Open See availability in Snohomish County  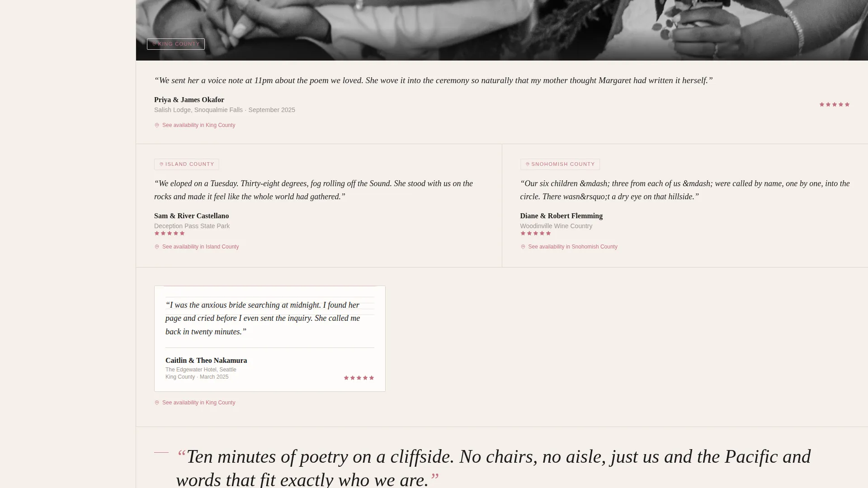pyautogui.click(x=569, y=247)
